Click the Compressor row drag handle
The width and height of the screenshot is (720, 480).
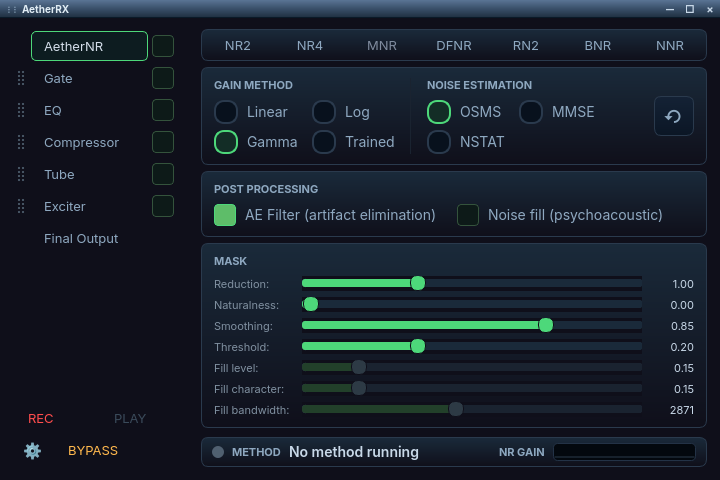(x=21, y=142)
